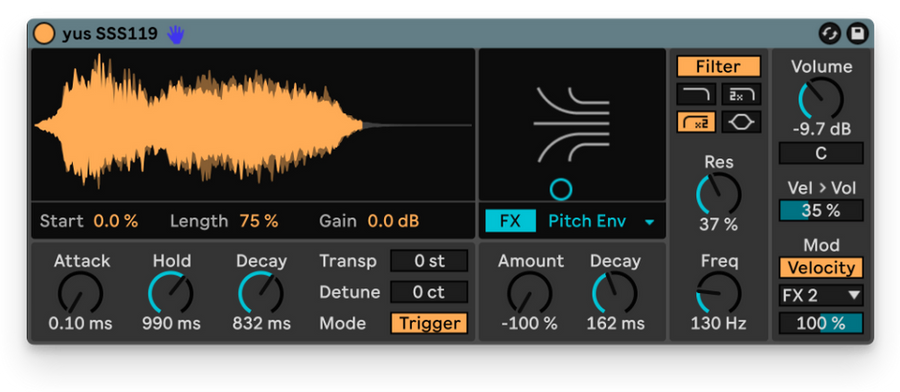The height and width of the screenshot is (392, 900).
Task: Click the Mode label
Action: tap(343, 323)
